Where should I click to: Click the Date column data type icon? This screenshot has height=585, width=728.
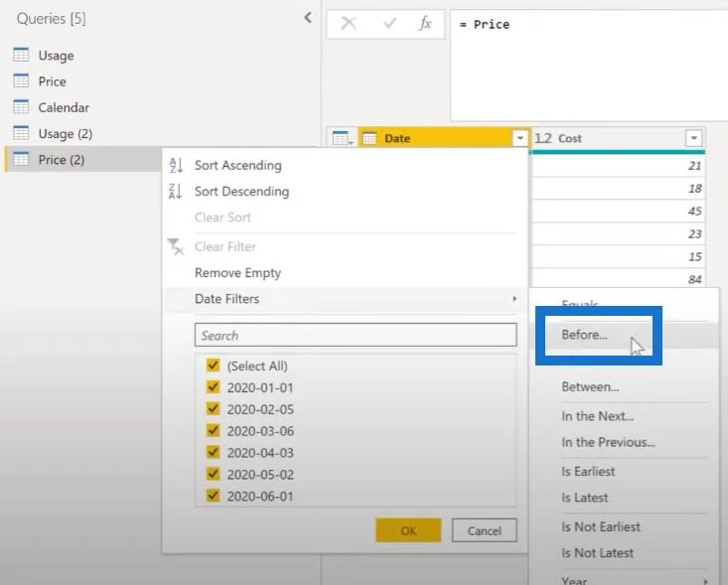(369, 138)
